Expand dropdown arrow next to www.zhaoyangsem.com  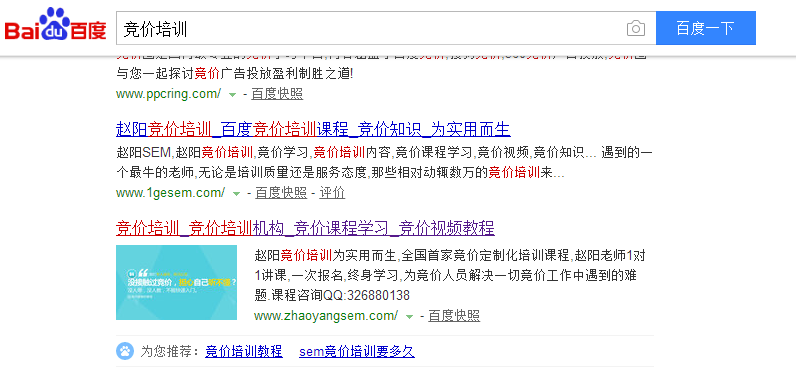[x=410, y=317]
